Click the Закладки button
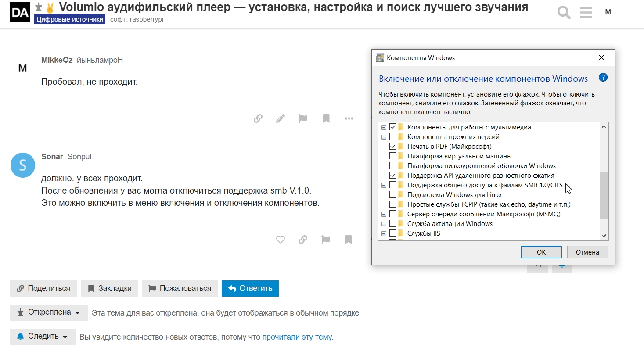The width and height of the screenshot is (644, 355). (109, 288)
